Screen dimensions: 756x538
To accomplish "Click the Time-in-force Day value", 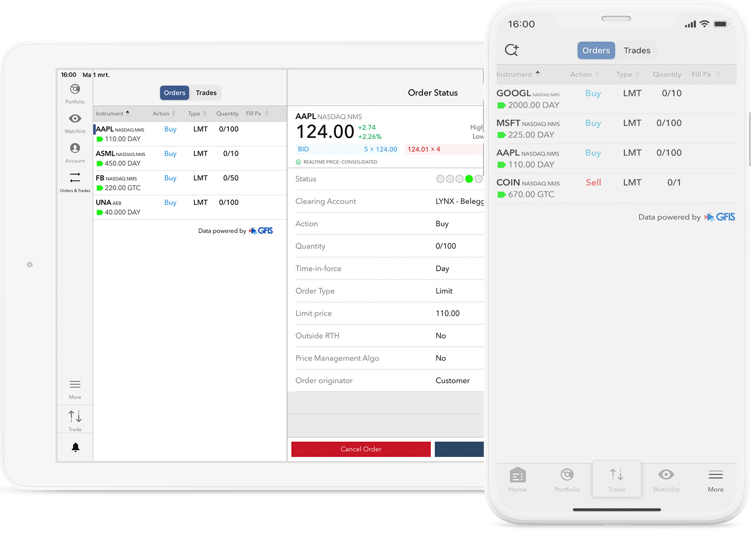I will [x=442, y=269].
